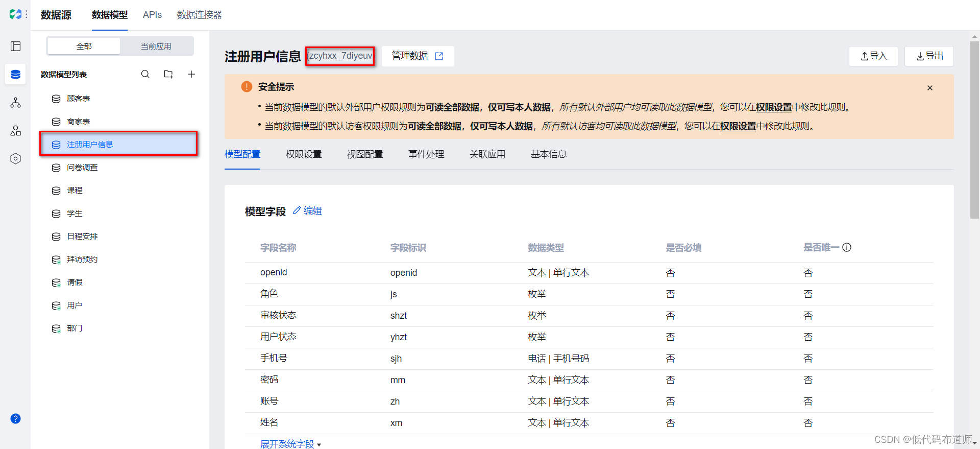The width and height of the screenshot is (980, 449).
Task: Select the 关联应用 tab
Action: [x=487, y=154]
